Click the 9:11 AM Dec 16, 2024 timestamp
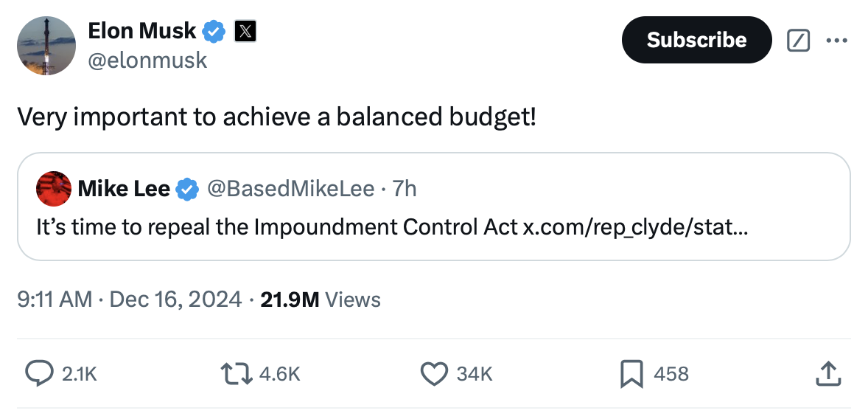This screenshot has width=868, height=419. coord(129,299)
